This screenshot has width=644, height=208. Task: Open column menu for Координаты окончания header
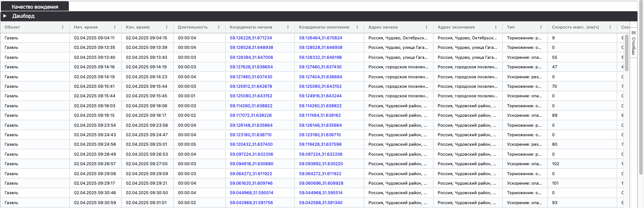(x=357, y=27)
